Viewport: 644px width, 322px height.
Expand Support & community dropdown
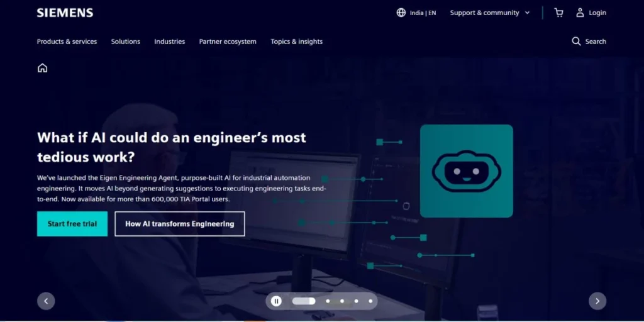pos(490,13)
